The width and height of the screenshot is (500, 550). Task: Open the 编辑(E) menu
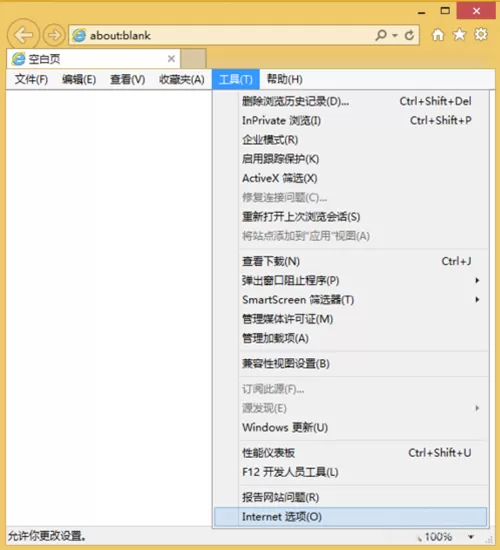[79, 79]
